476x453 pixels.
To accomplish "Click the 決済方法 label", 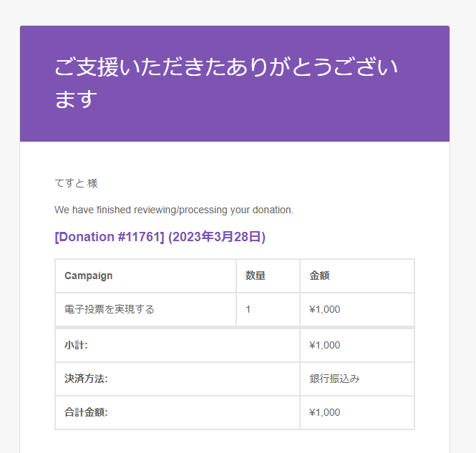I will pos(86,379).
